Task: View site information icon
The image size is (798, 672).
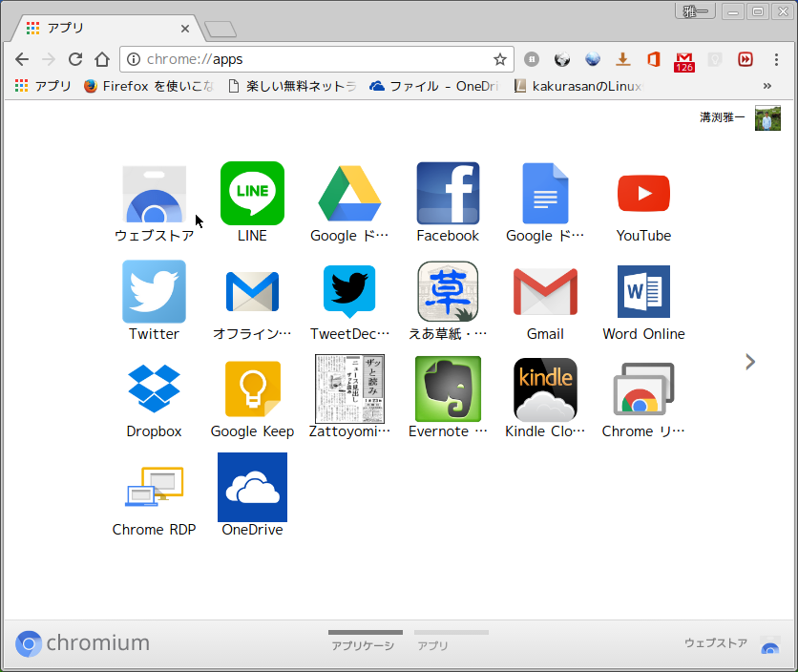Action: [x=134, y=59]
